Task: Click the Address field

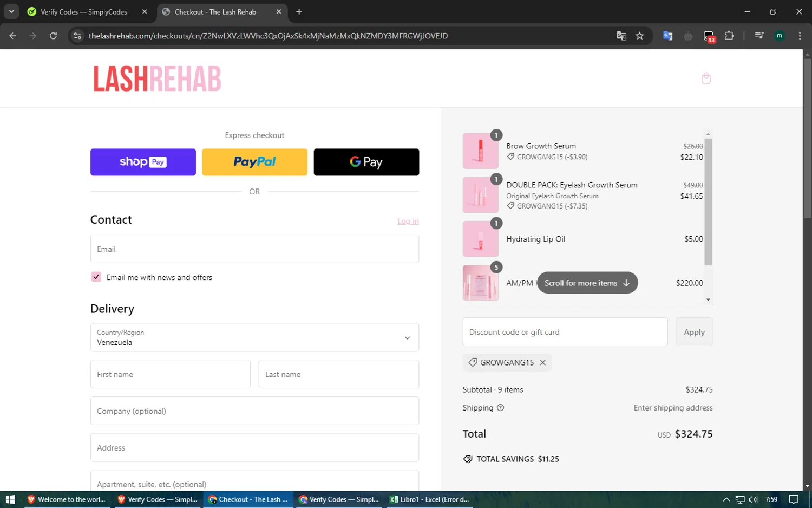Action: 254,447
